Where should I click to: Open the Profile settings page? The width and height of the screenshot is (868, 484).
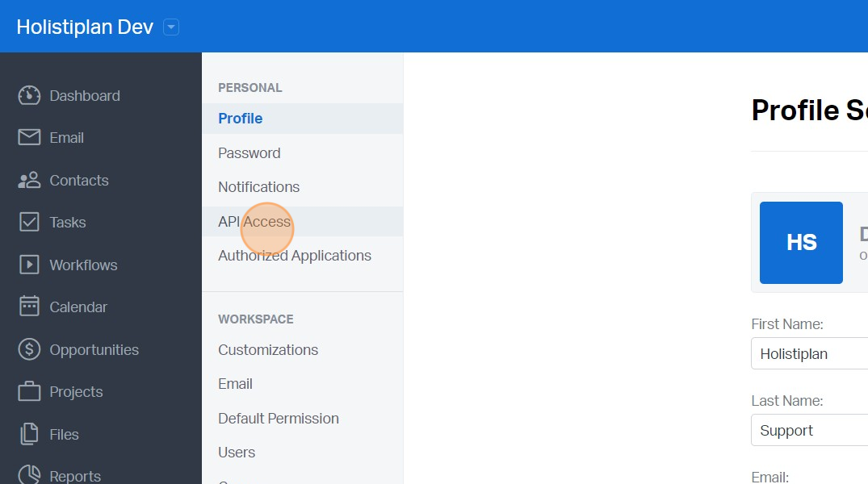point(240,118)
